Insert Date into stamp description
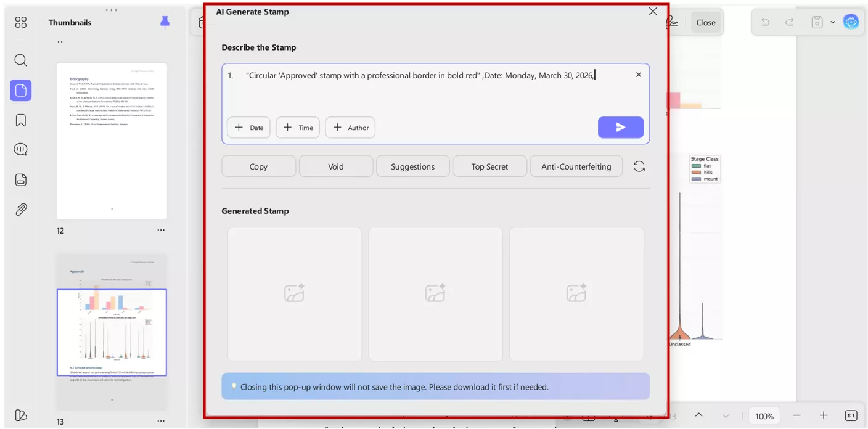This screenshot has height=429, width=868. (x=248, y=128)
